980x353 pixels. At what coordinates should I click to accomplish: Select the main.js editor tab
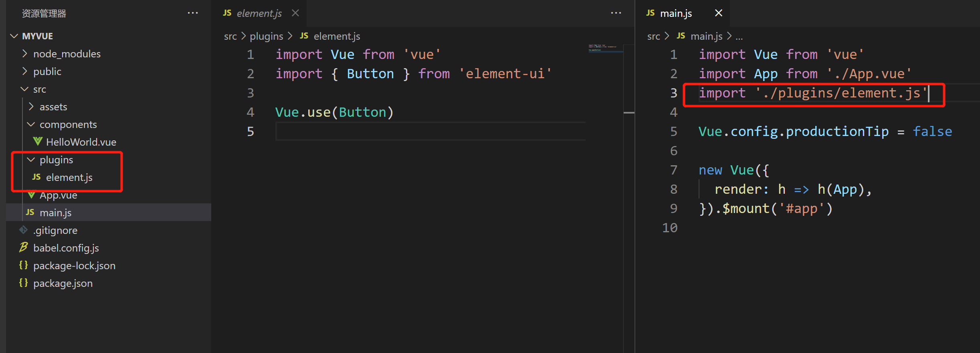[x=676, y=13]
